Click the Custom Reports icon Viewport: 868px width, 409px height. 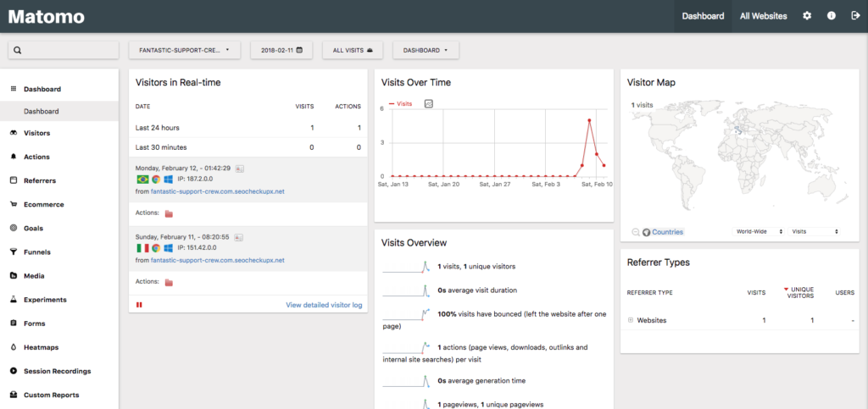coord(14,395)
